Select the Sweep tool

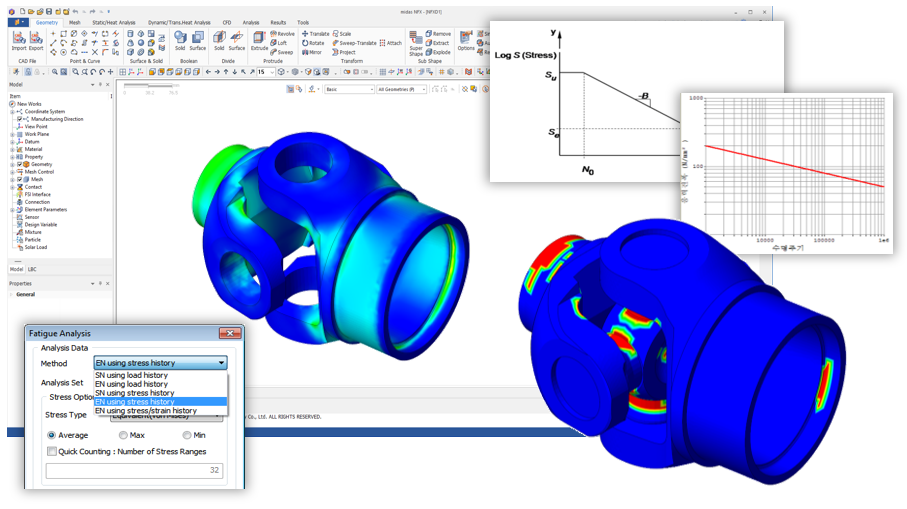click(282, 52)
